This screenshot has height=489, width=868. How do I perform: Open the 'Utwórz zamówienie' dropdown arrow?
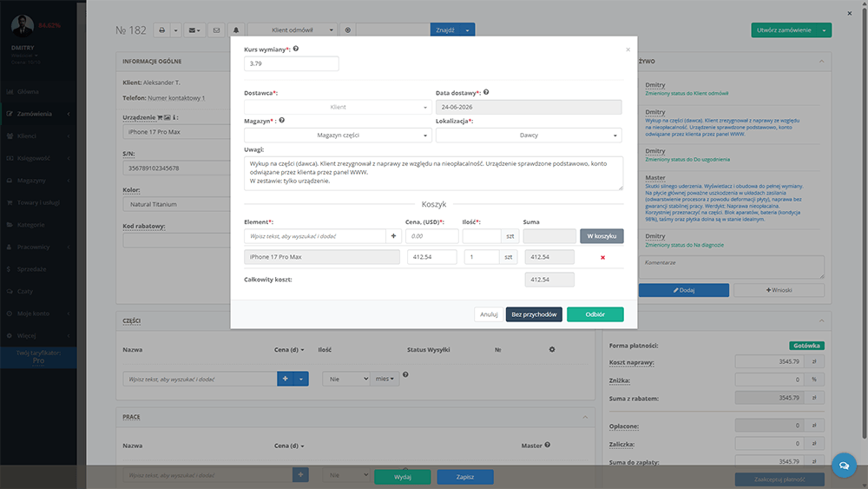coord(825,30)
